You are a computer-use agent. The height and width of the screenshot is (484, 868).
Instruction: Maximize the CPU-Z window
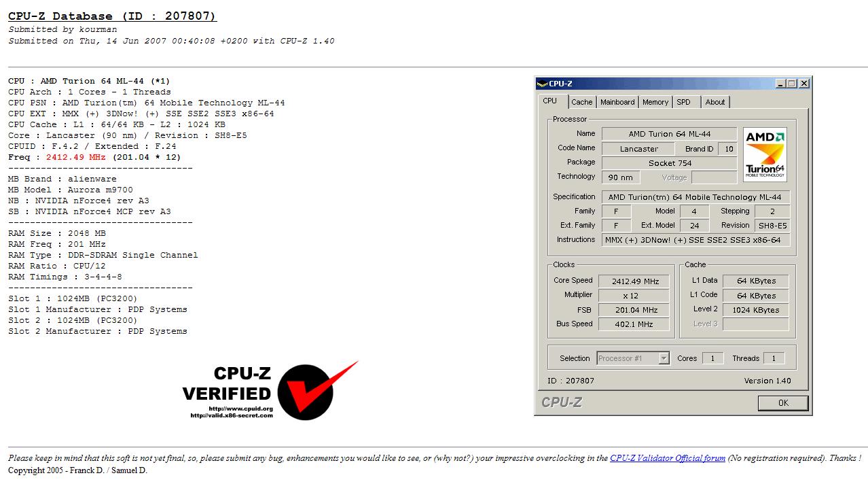tap(792, 84)
